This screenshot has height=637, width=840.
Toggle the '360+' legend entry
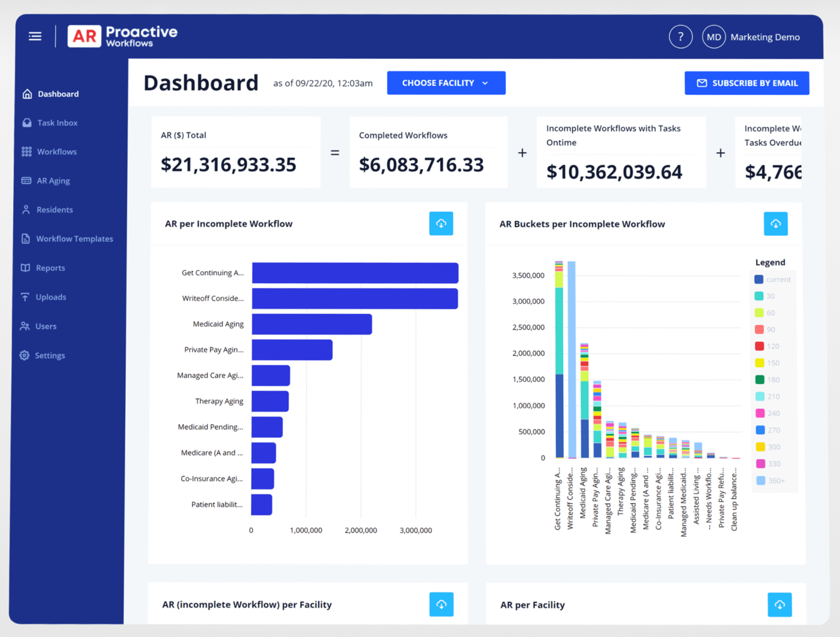tap(770, 481)
